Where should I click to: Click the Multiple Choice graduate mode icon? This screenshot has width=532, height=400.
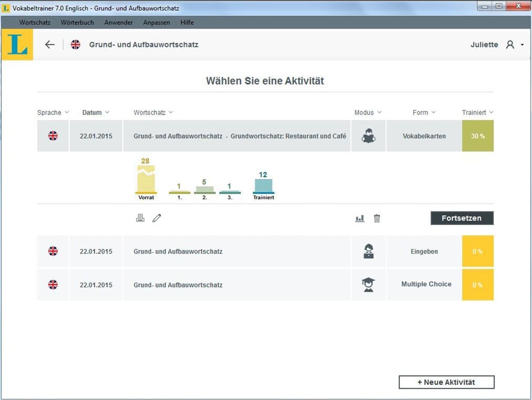[x=368, y=285]
